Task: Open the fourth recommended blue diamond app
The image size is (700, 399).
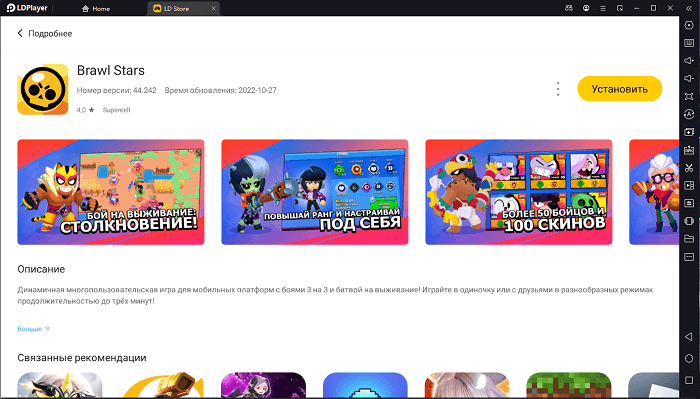Action: pyautogui.click(x=365, y=385)
